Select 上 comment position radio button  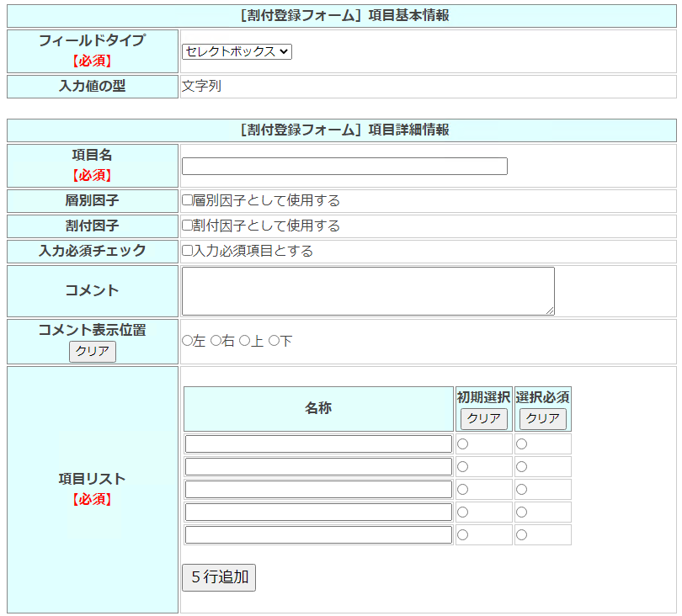tap(244, 341)
